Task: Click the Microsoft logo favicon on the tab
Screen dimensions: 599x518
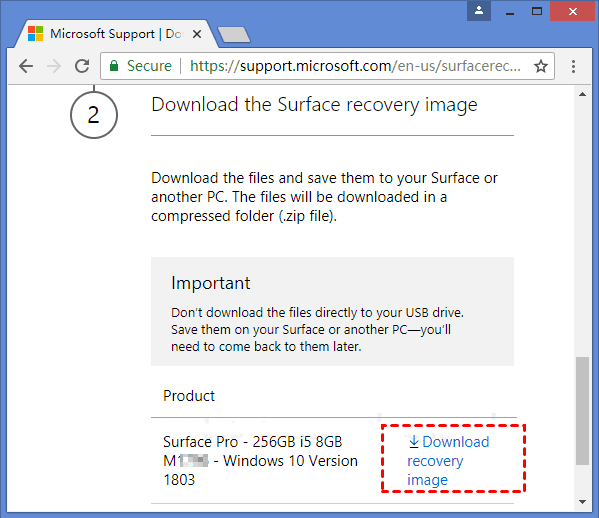Action: [x=36, y=34]
